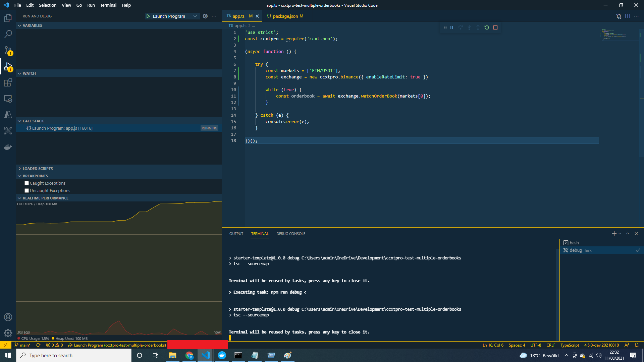Image resolution: width=644 pixels, height=362 pixels.
Task: Switch to the Debug Console tab
Action: [290, 234]
